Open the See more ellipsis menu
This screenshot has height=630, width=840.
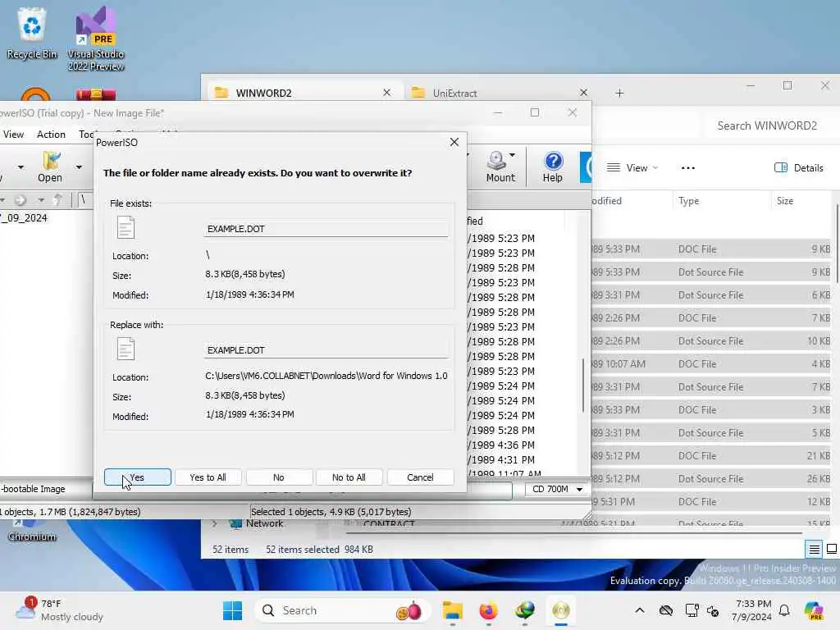(x=688, y=167)
